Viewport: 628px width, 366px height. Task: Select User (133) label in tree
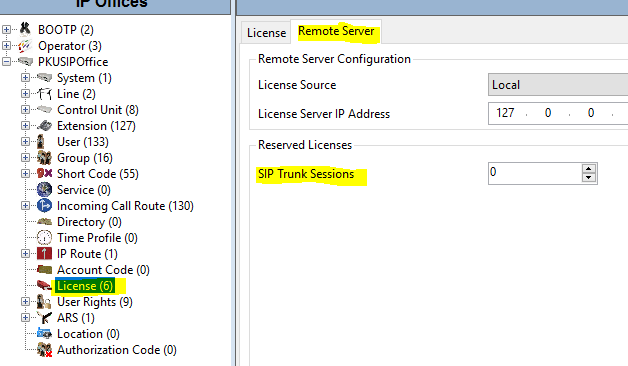pyautogui.click(x=83, y=142)
